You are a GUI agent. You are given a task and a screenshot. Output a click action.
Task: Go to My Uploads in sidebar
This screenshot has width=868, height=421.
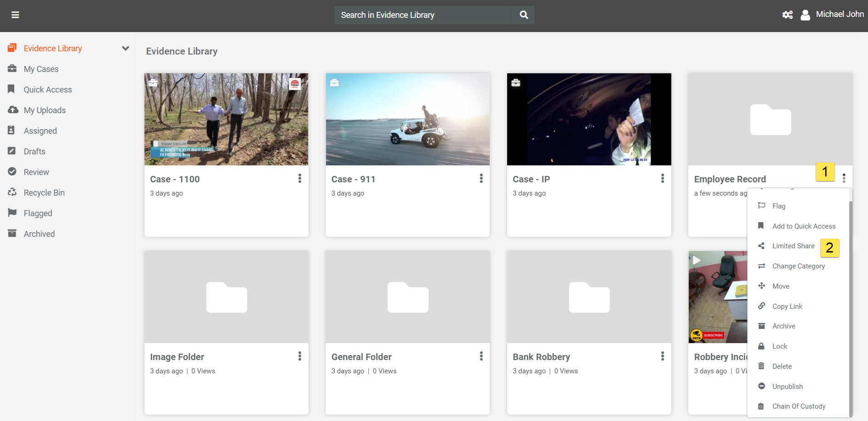pos(44,110)
